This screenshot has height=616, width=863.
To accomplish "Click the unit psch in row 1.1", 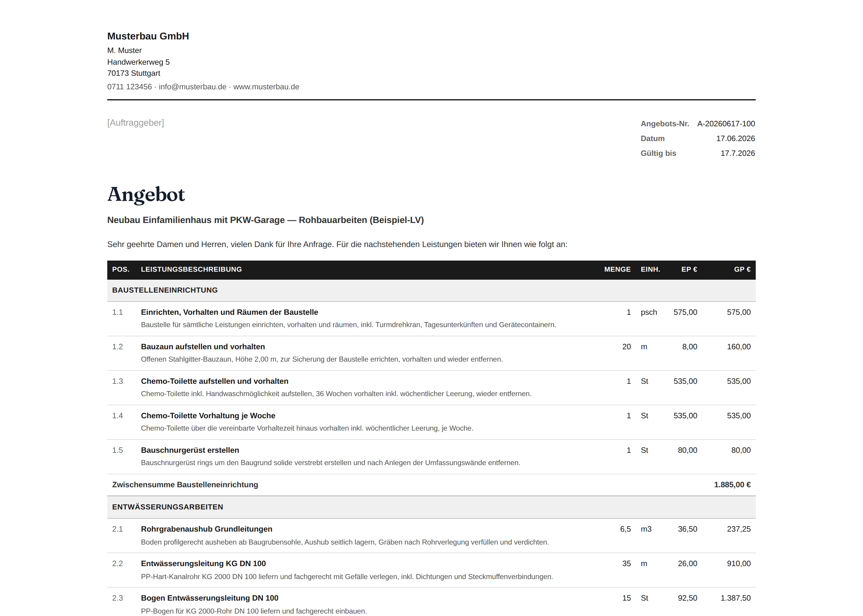I will click(x=648, y=312).
